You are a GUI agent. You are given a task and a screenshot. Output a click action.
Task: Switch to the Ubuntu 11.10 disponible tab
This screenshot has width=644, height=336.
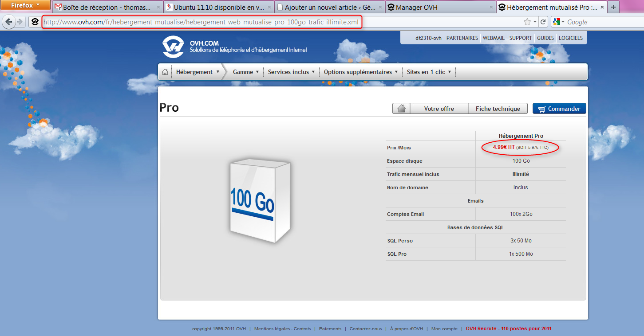[x=219, y=7]
